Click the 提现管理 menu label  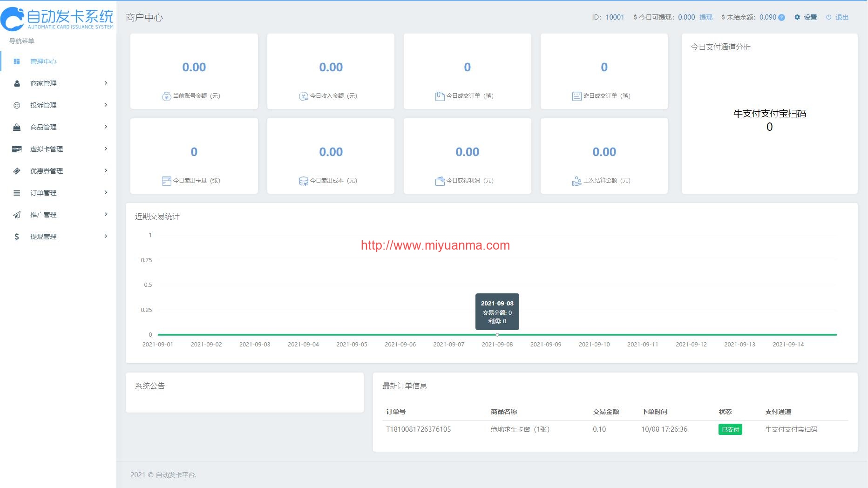[x=43, y=237]
